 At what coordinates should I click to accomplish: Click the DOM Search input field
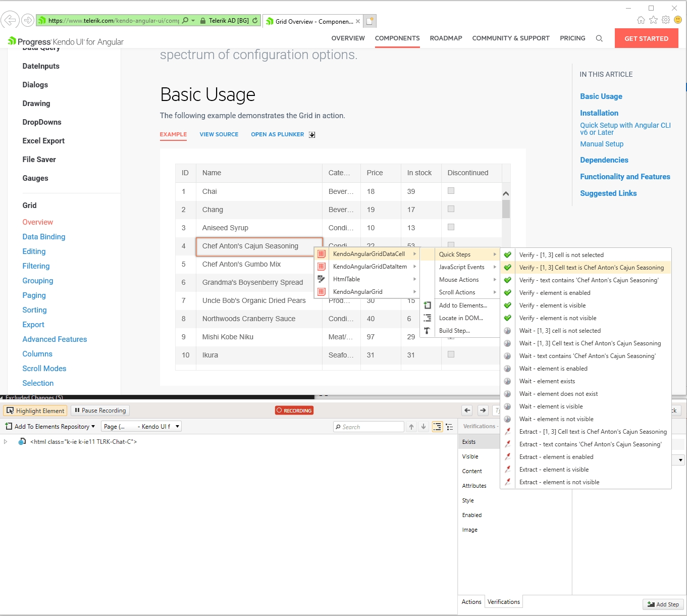click(369, 427)
